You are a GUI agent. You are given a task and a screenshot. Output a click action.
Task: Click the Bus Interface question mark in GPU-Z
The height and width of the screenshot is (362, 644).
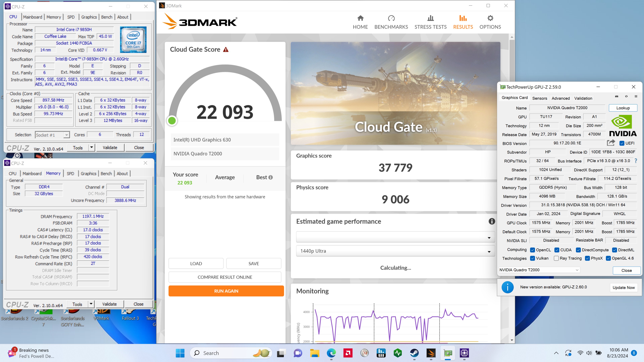tap(636, 161)
